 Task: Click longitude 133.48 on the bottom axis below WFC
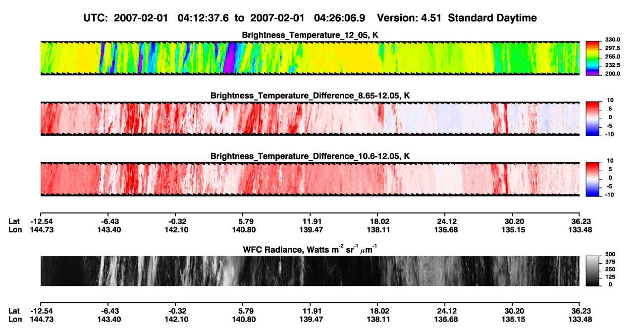point(580,319)
